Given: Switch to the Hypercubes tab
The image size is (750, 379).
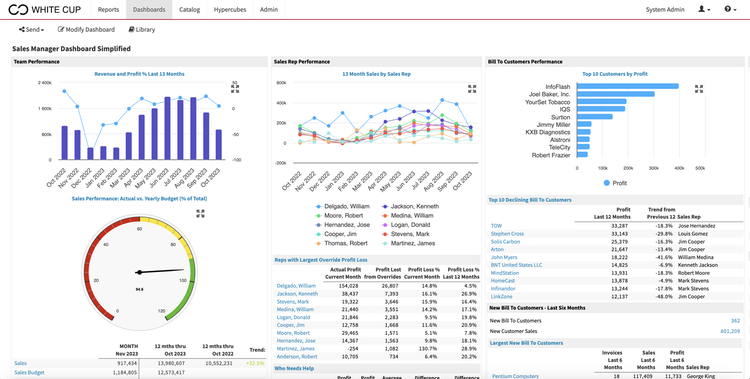Looking at the screenshot, I should point(230,10).
